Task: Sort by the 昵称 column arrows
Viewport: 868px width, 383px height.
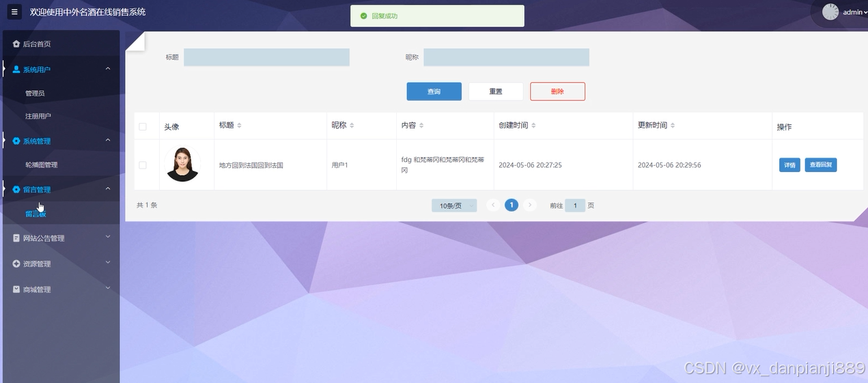Action: point(352,126)
